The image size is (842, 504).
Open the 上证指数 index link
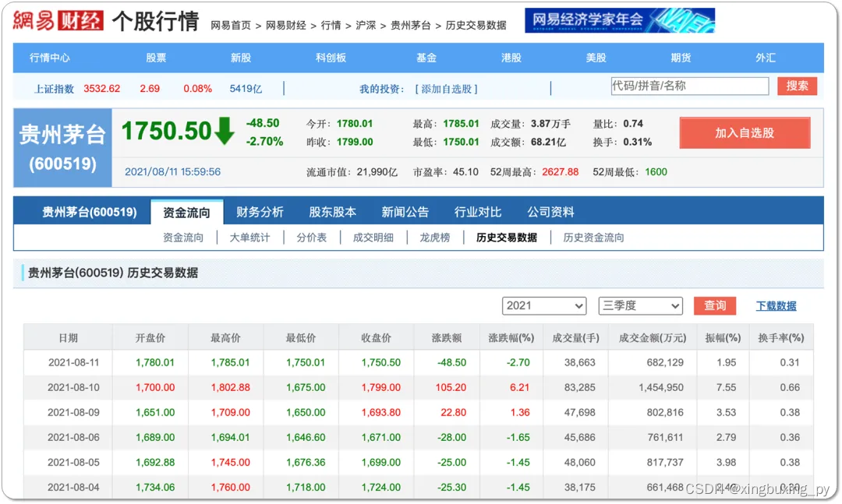coord(54,89)
